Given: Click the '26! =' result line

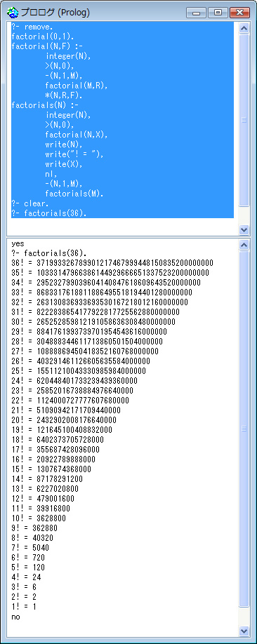Looking at the screenshot, I should pos(81,361).
